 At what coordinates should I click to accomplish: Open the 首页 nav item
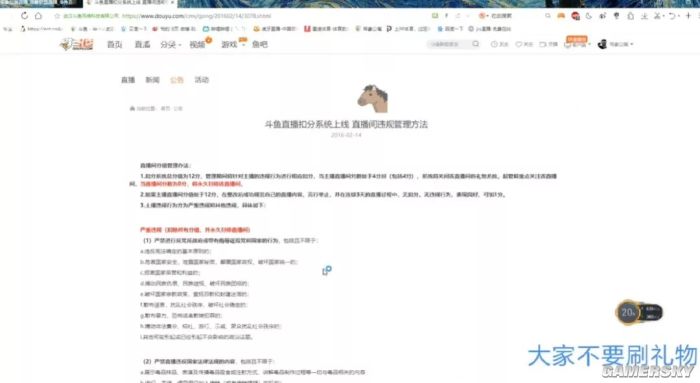point(115,44)
